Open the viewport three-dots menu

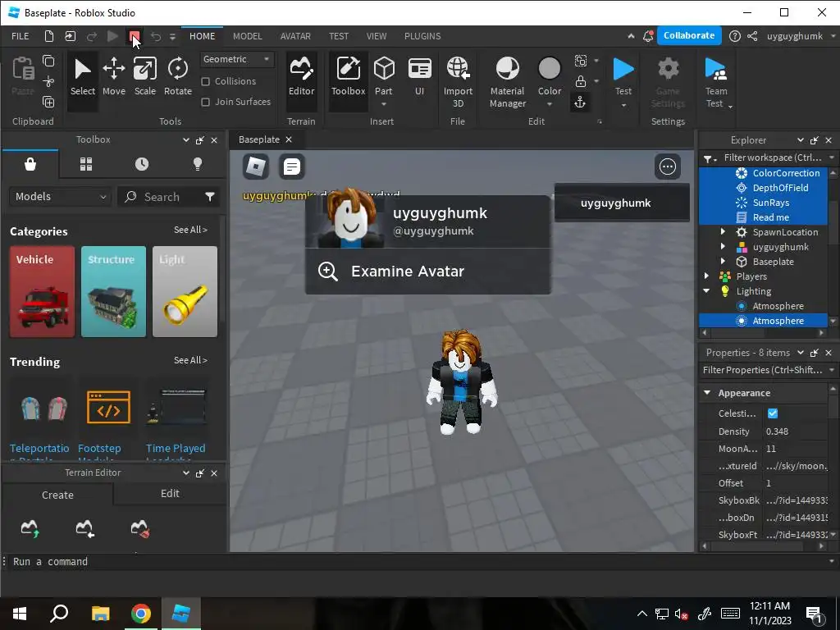pos(668,167)
